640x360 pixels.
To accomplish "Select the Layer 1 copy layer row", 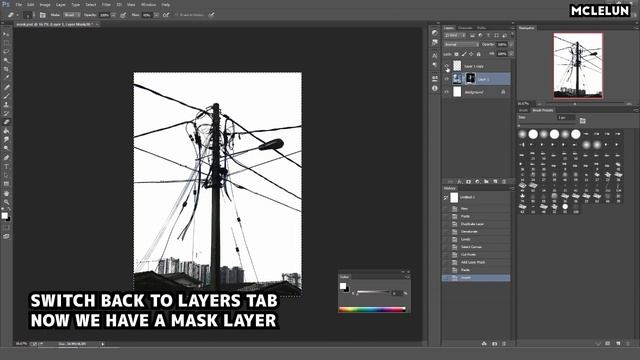I will click(476, 66).
